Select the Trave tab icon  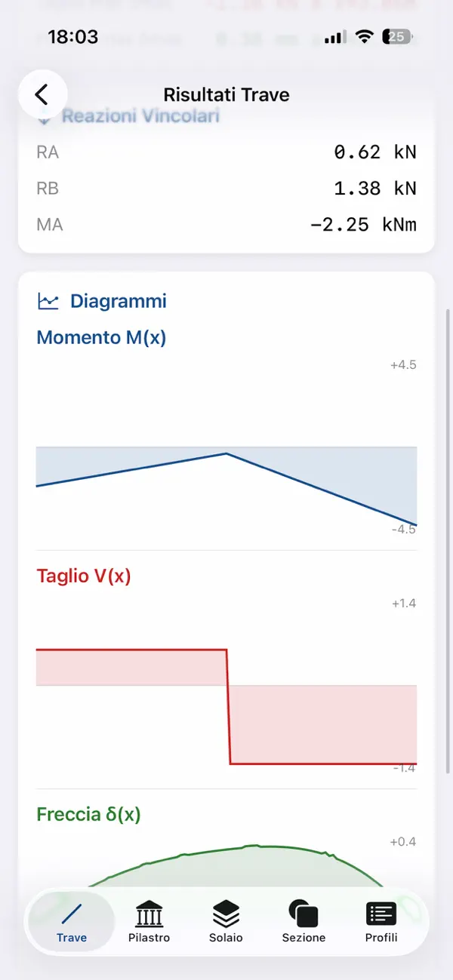(72, 911)
